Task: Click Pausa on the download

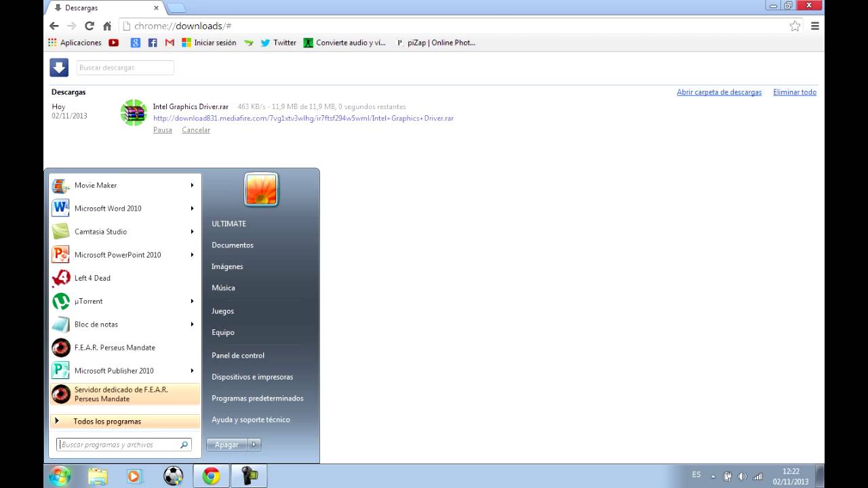Action: 163,130
